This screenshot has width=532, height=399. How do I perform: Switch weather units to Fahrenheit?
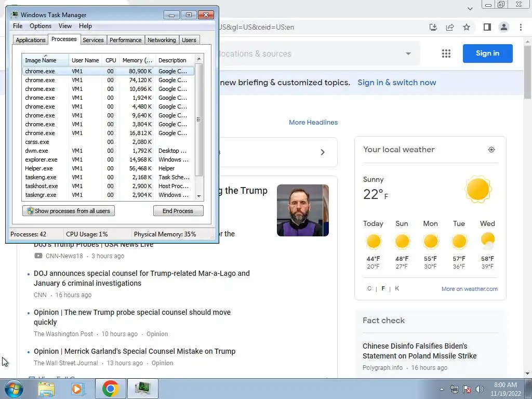point(383,288)
